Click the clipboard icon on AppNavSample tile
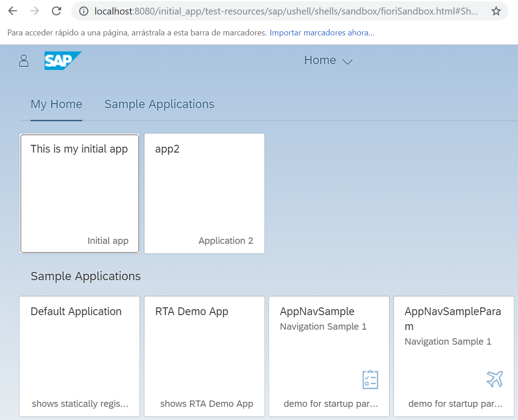 [370, 379]
